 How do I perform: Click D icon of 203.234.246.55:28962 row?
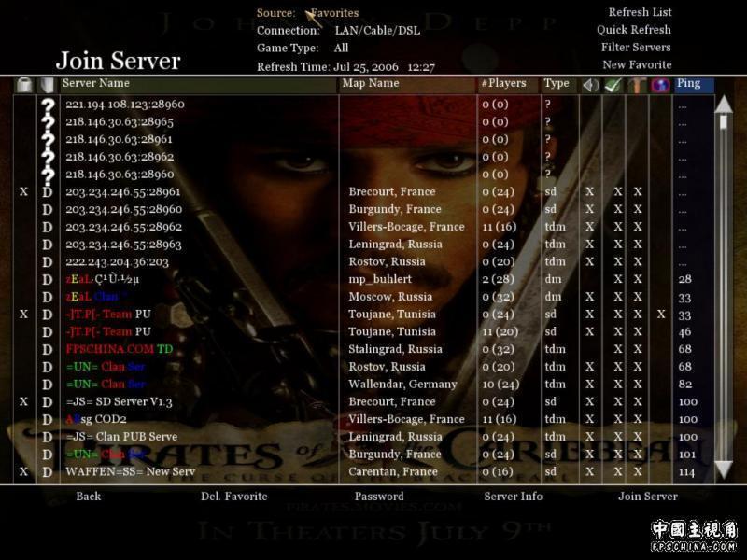(48, 227)
